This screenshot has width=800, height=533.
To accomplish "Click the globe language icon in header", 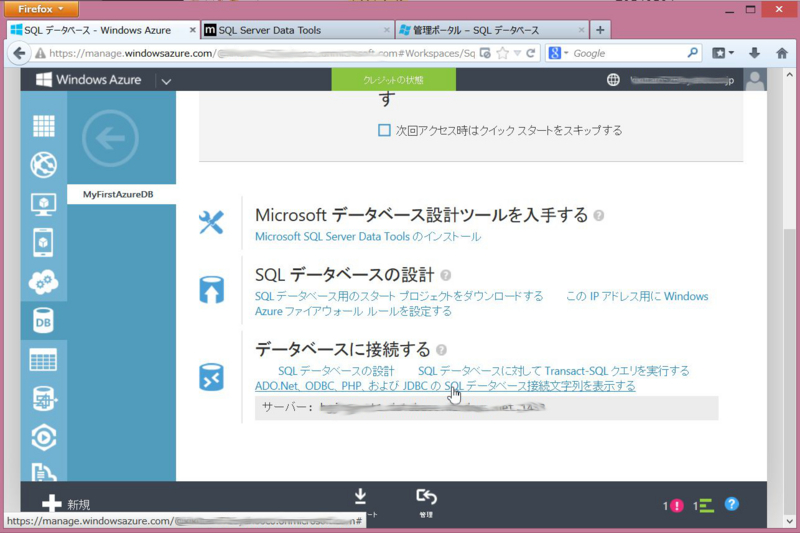I will point(613,80).
